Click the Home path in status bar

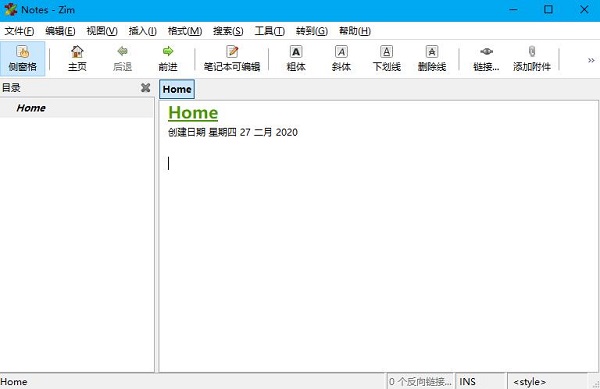pyautogui.click(x=14, y=382)
